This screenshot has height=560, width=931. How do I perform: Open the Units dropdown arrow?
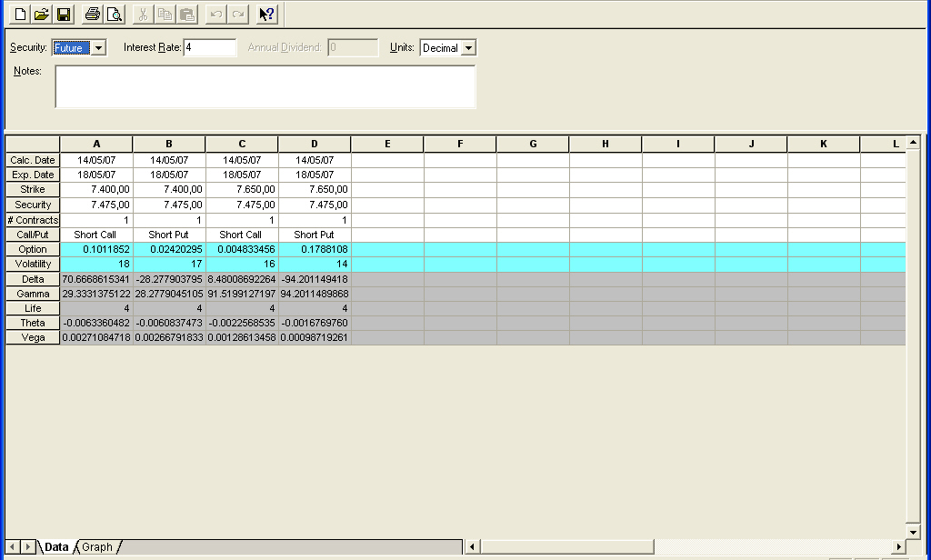pyautogui.click(x=468, y=47)
